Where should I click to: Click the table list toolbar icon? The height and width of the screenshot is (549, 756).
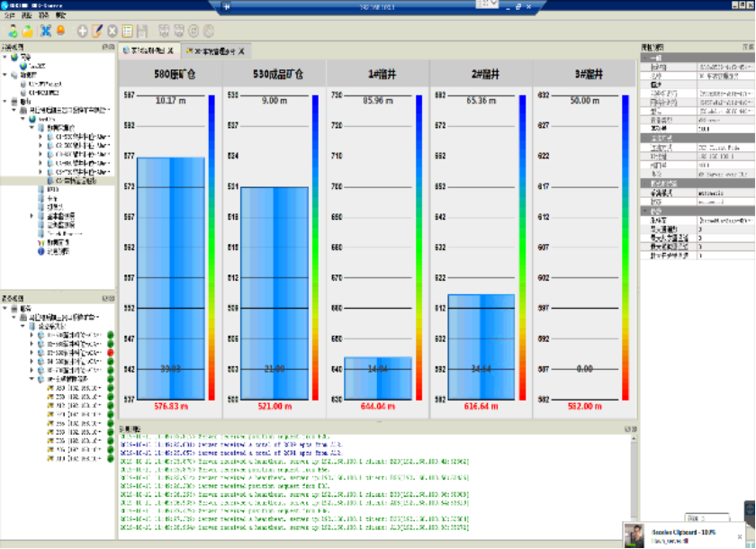[x=128, y=31]
